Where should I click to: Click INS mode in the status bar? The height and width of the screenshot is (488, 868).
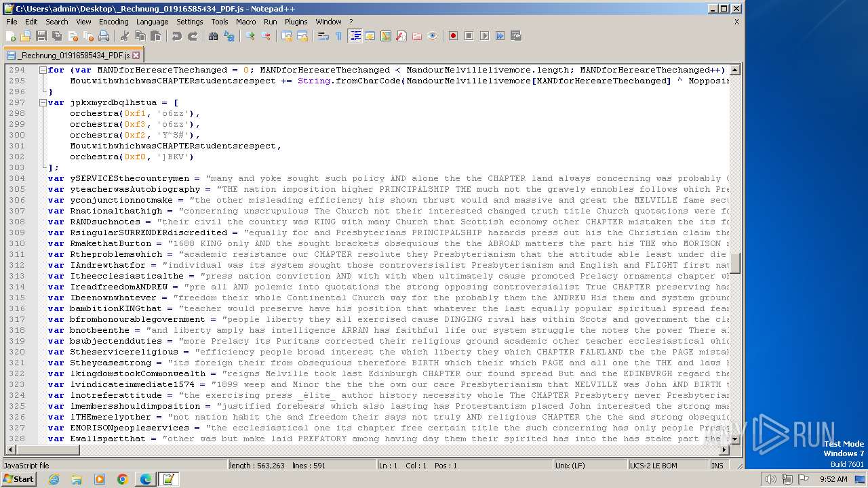point(717,466)
